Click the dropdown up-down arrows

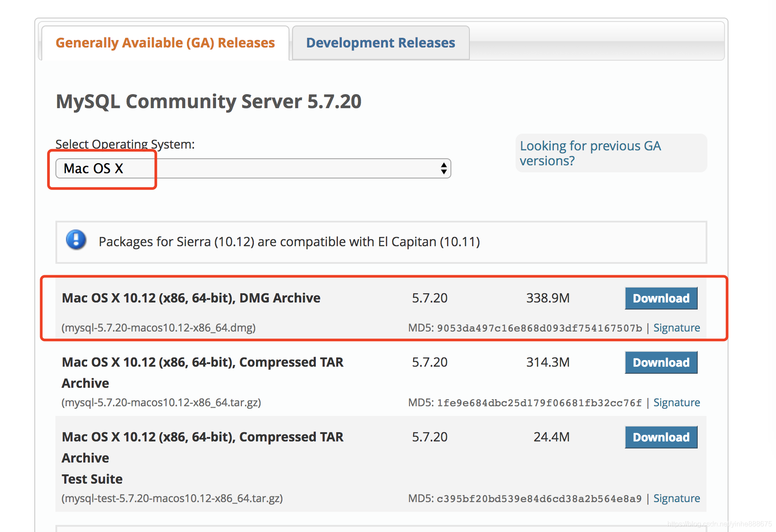click(443, 168)
